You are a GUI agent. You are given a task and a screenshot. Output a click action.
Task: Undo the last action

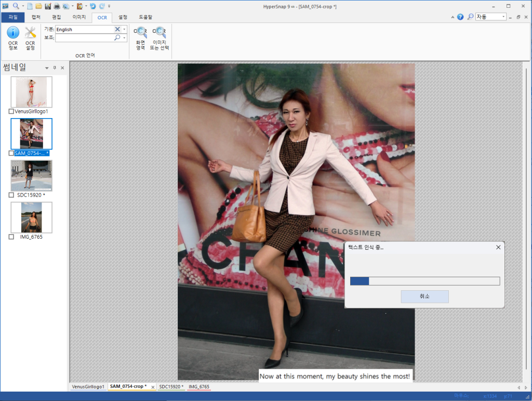[x=92, y=6]
